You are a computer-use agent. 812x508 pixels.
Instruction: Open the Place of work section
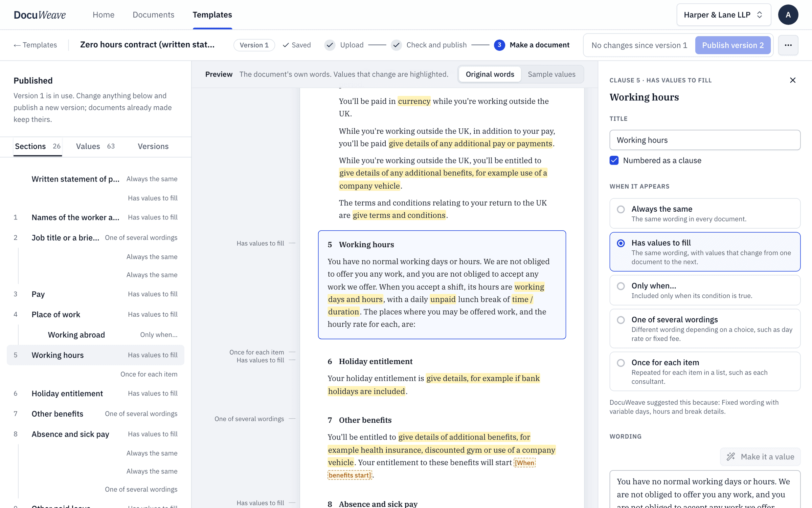pos(95,314)
